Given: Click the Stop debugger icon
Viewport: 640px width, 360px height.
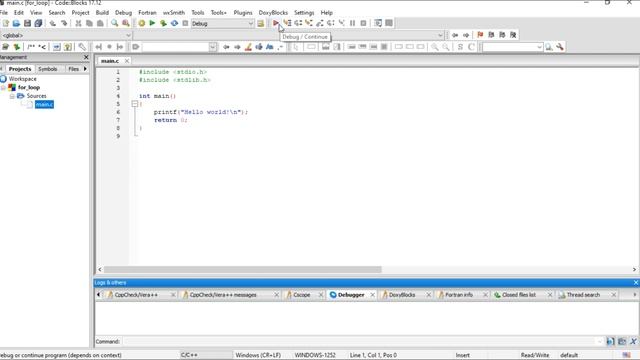Looking at the screenshot, I should 363,23.
